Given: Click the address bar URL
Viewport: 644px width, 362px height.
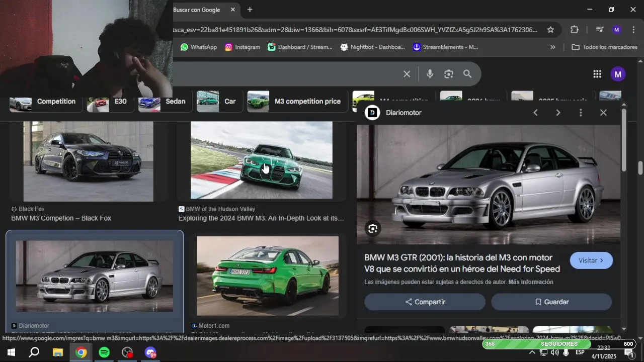Looking at the screenshot, I should (x=355, y=30).
